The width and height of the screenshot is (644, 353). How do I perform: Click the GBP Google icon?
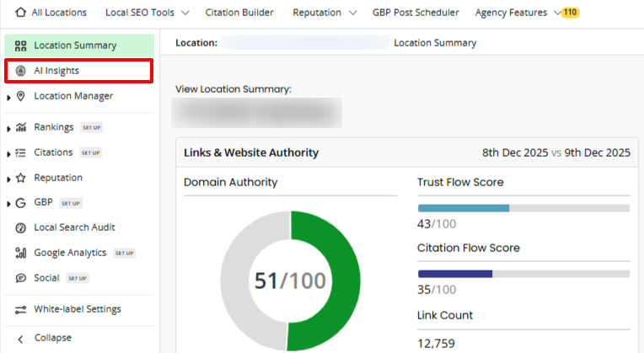(21, 203)
